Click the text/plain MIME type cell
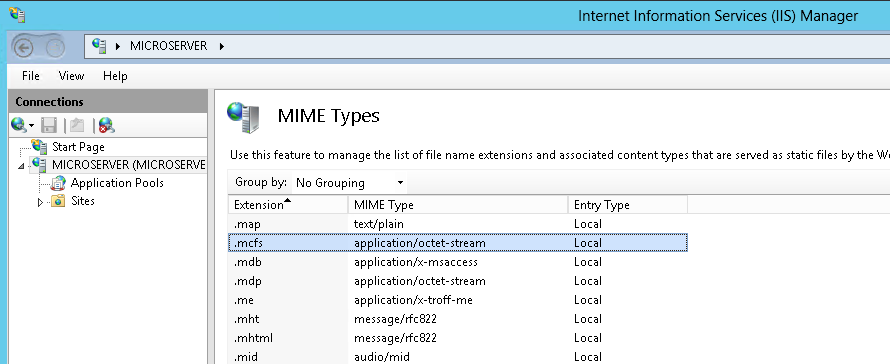Viewport: 890px width, 364px height. pos(379,224)
